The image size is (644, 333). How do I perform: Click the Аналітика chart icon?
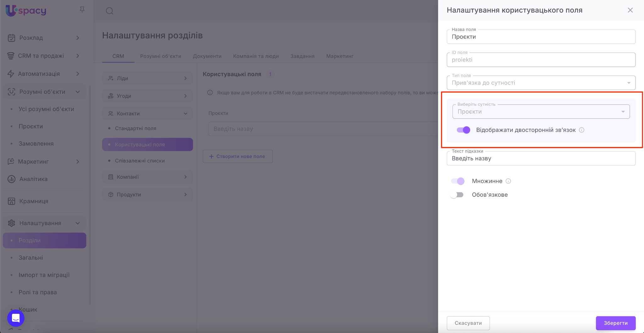(11, 179)
